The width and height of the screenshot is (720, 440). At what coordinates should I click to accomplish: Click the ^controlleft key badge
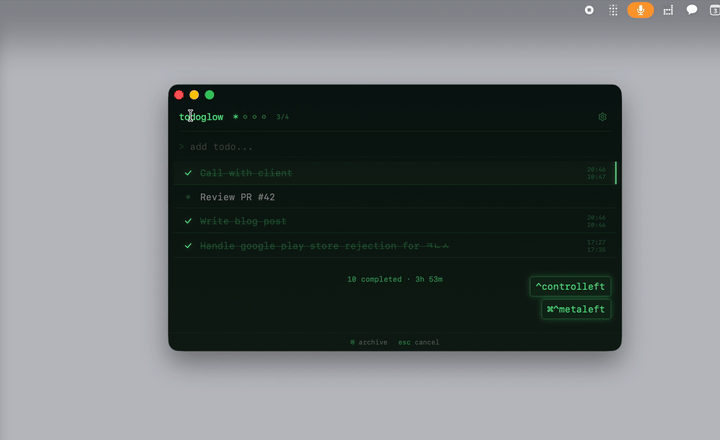pos(570,287)
